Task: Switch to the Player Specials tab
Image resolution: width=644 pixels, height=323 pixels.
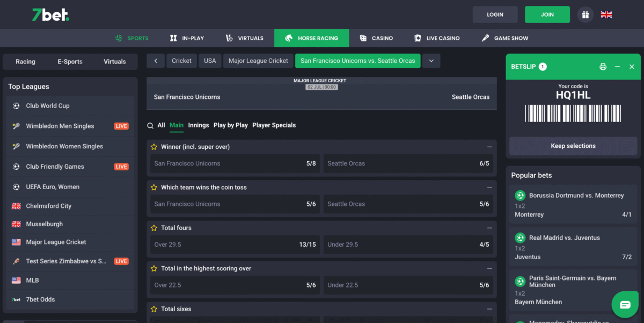Action: [x=274, y=125]
